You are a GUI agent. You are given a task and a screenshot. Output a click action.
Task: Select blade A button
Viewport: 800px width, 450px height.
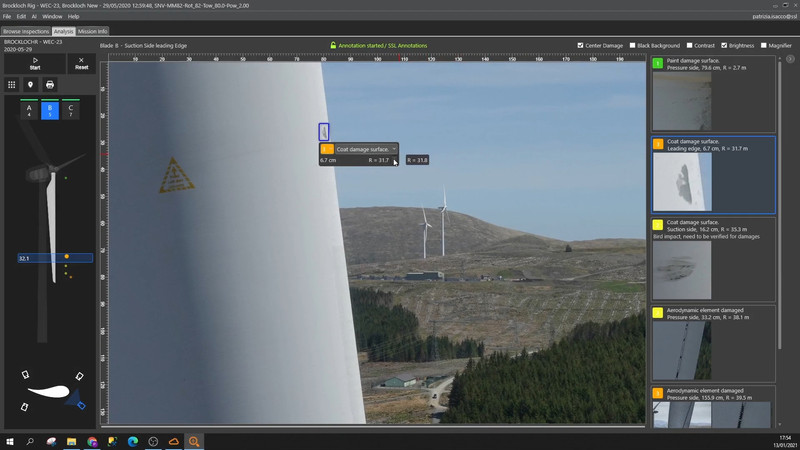point(29,110)
